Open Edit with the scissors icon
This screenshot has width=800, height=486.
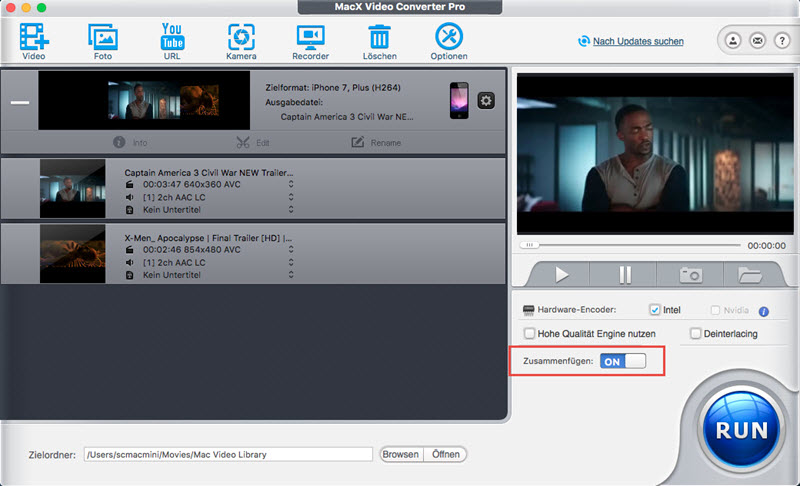tap(253, 142)
